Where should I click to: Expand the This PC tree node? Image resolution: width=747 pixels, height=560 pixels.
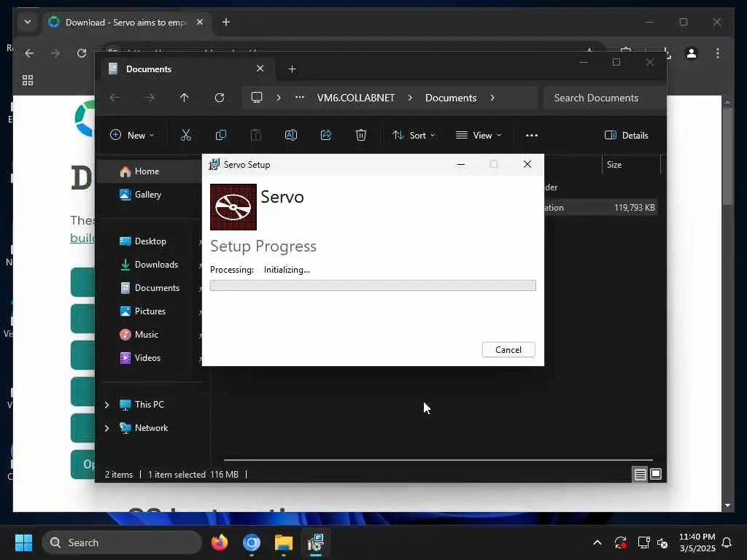pyautogui.click(x=107, y=405)
